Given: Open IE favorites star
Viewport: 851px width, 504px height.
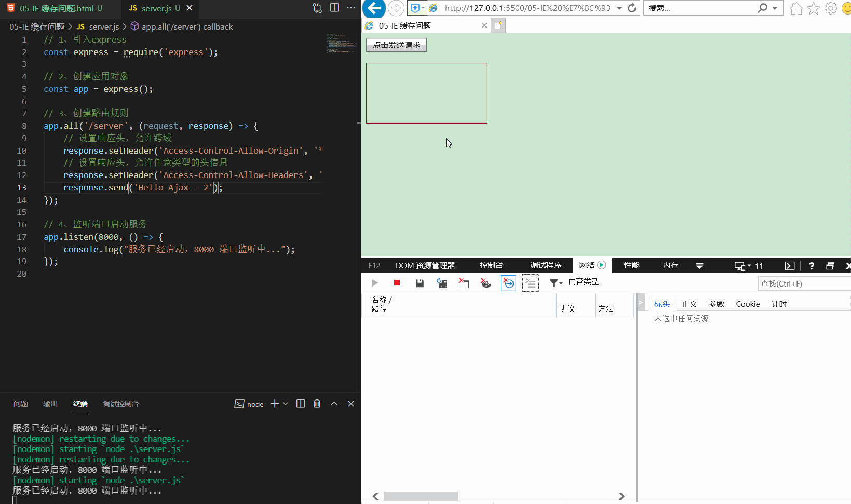Looking at the screenshot, I should tap(814, 8).
